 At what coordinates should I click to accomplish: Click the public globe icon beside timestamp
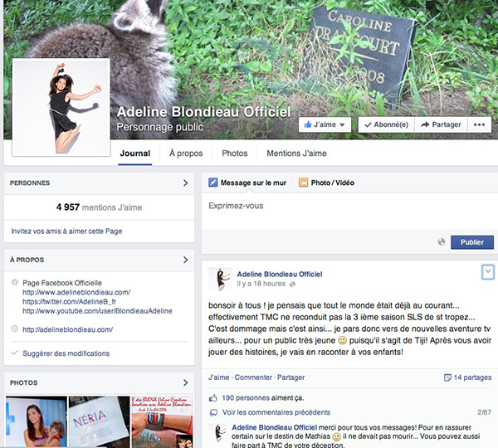point(292,284)
